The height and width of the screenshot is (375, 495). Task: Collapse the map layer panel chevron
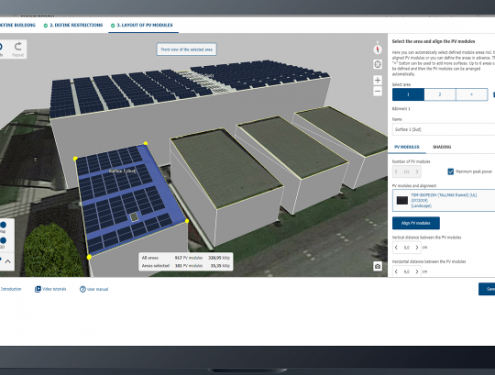(8, 261)
